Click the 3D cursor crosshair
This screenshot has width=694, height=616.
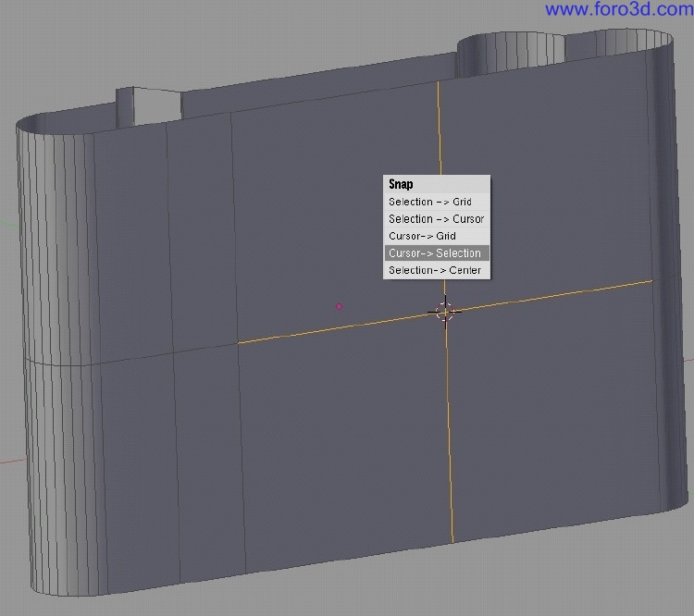pos(445,312)
